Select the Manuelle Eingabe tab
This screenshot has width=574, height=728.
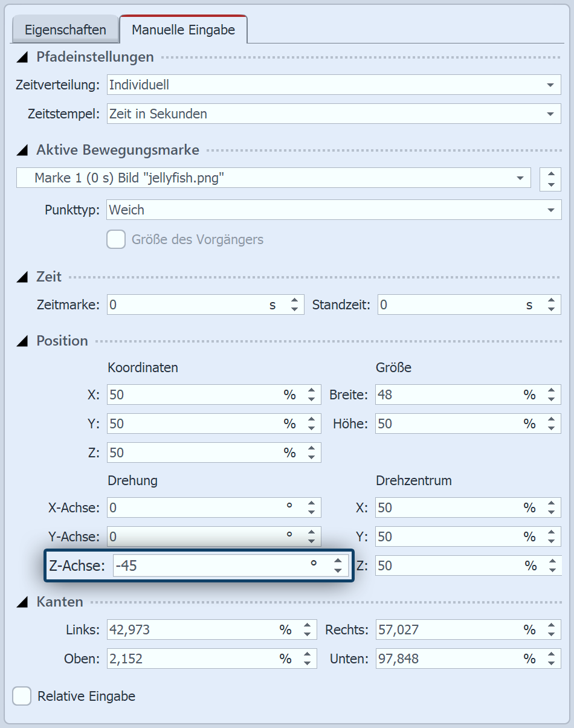[x=183, y=30]
